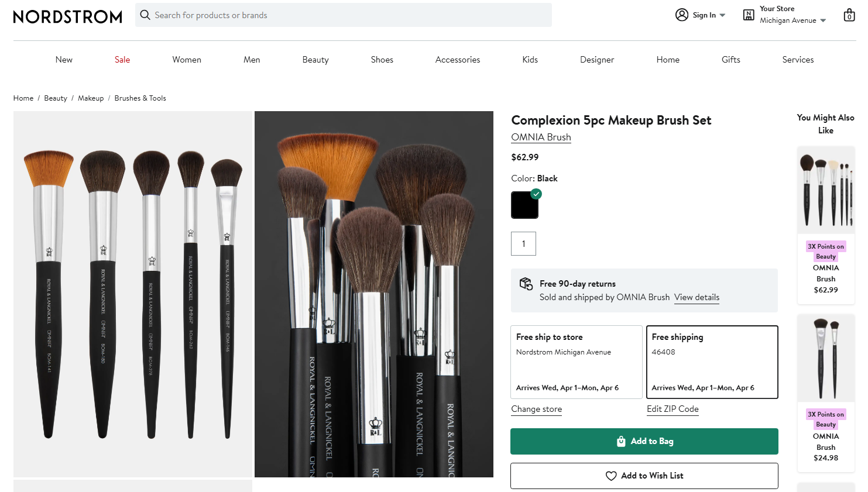Click the Sign In account icon

[681, 15]
